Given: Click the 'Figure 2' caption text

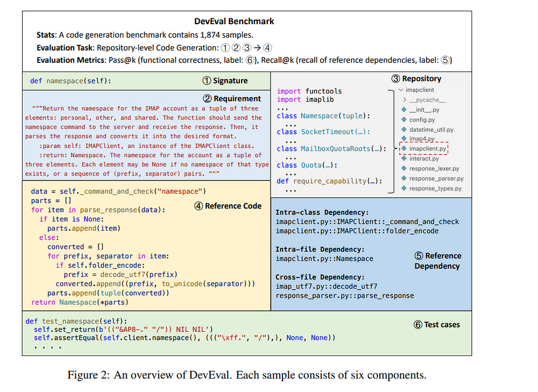Looking at the screenshot, I should tap(247, 375).
